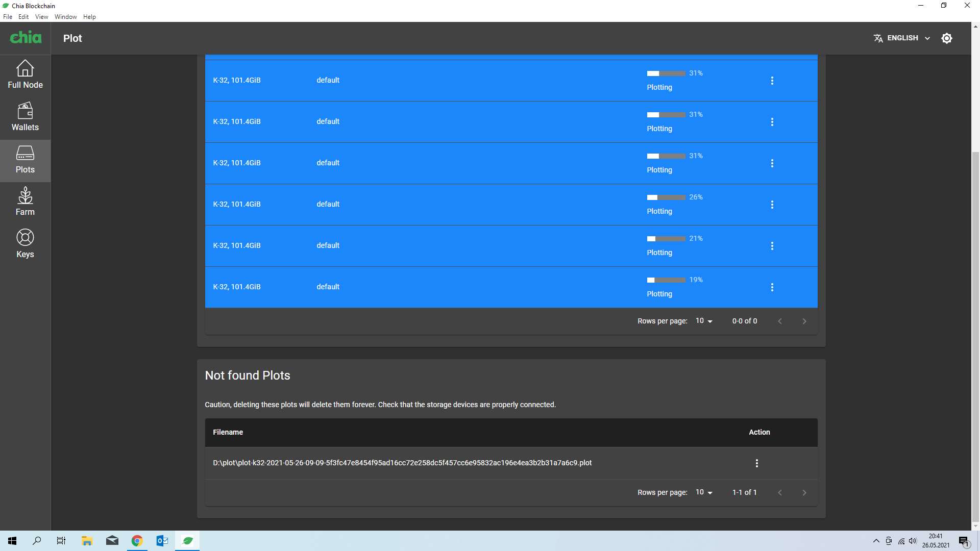Click the 26% plotting progress bar
Viewport: 980px width, 551px height.
coord(666,197)
